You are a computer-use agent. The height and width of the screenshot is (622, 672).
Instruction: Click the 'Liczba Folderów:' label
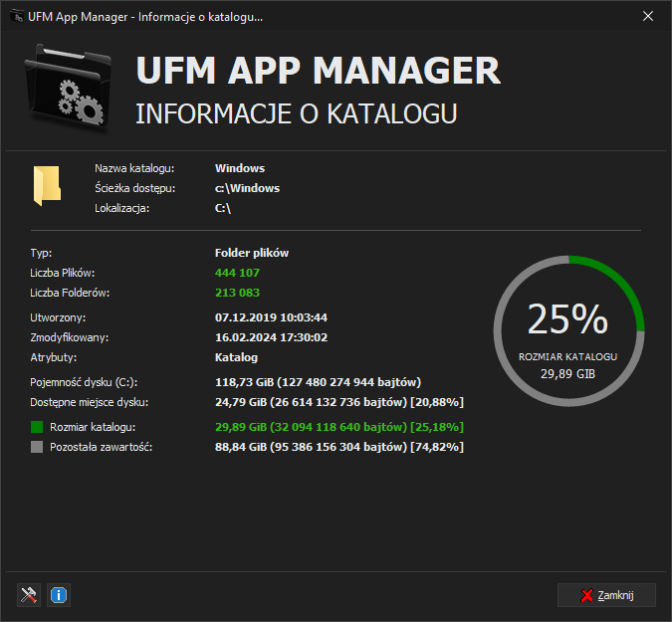coord(70,293)
